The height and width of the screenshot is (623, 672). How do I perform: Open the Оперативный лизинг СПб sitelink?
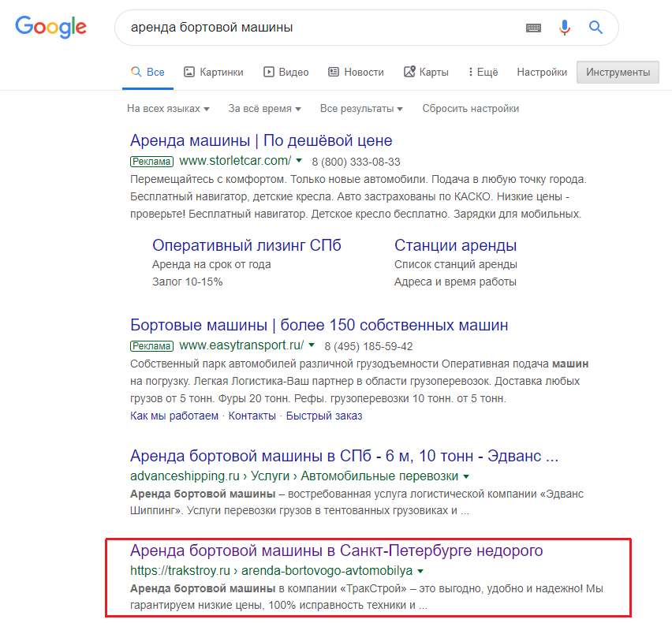click(247, 245)
